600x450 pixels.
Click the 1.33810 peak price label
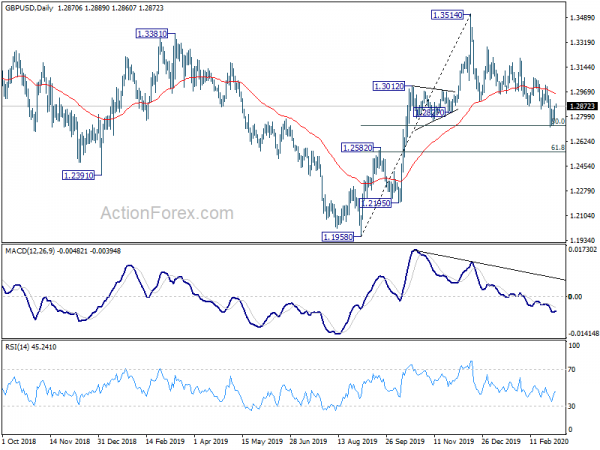point(152,34)
